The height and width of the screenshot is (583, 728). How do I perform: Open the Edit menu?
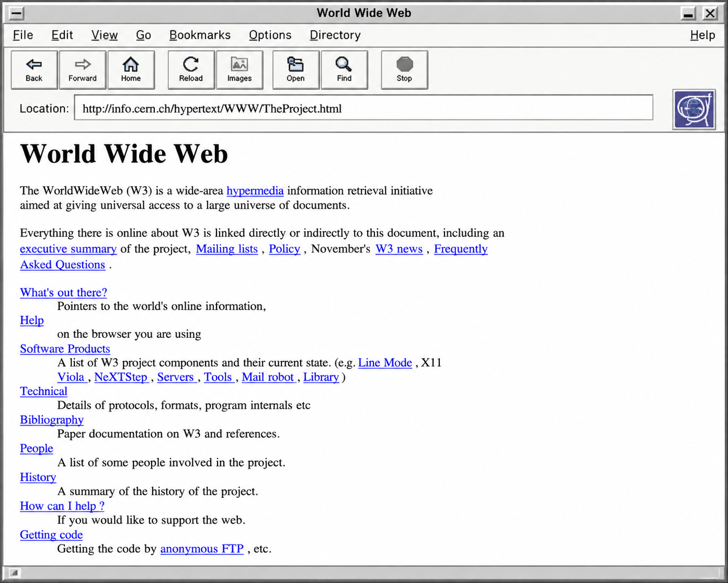coord(62,35)
